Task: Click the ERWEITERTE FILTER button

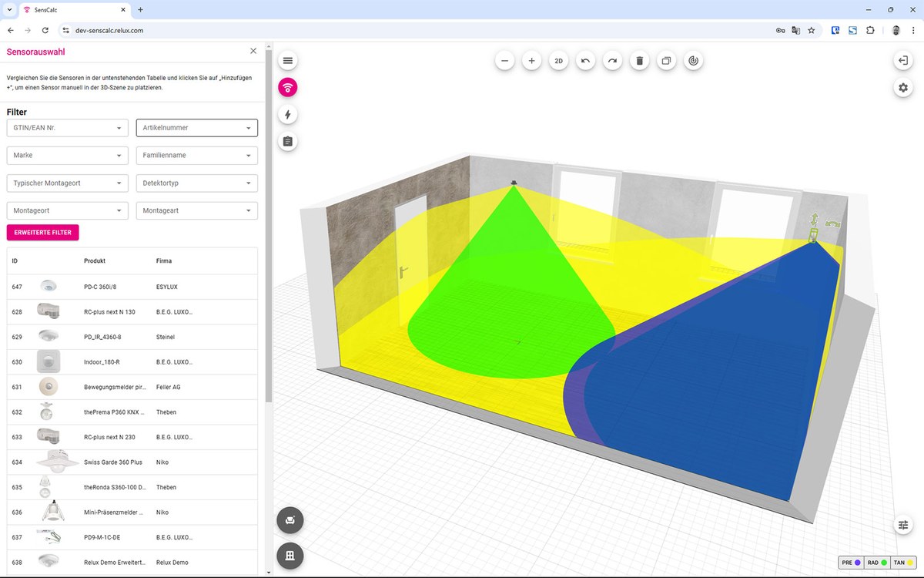Action: [42, 232]
